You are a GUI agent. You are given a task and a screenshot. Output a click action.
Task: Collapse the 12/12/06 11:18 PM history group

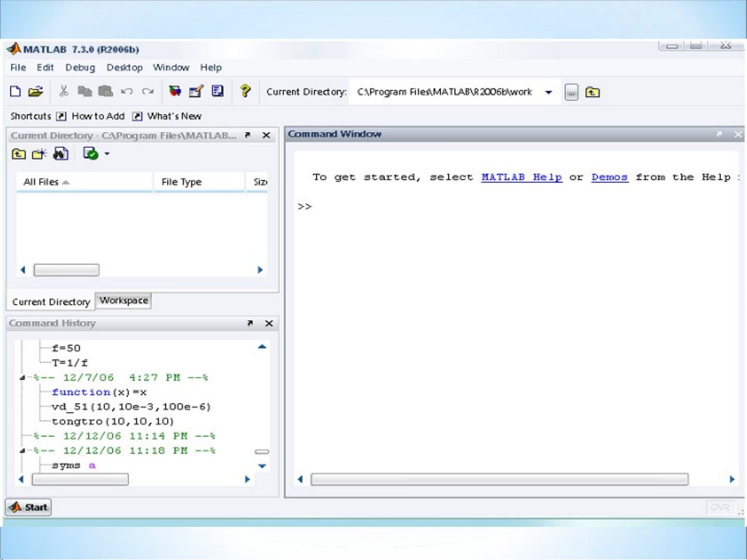pyautogui.click(x=22, y=451)
